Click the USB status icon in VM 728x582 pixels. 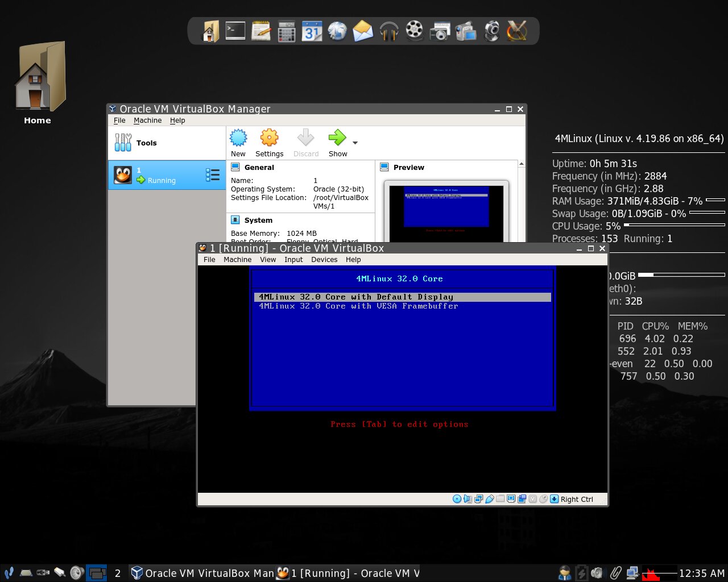[490, 499]
